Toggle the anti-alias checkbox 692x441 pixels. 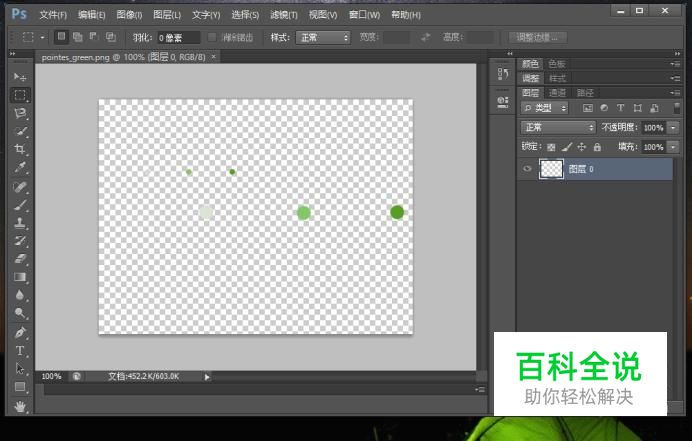tap(212, 37)
